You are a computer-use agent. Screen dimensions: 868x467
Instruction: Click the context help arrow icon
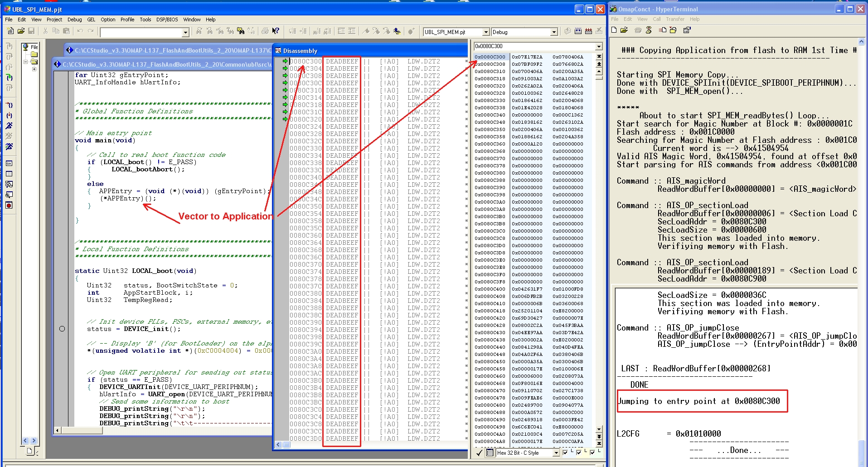(x=276, y=31)
